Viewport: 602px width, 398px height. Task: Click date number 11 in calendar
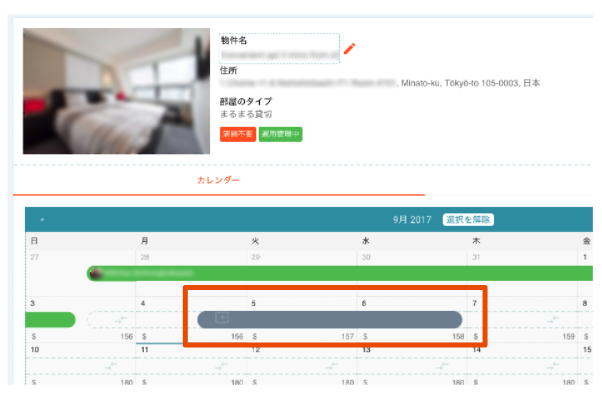(x=145, y=350)
